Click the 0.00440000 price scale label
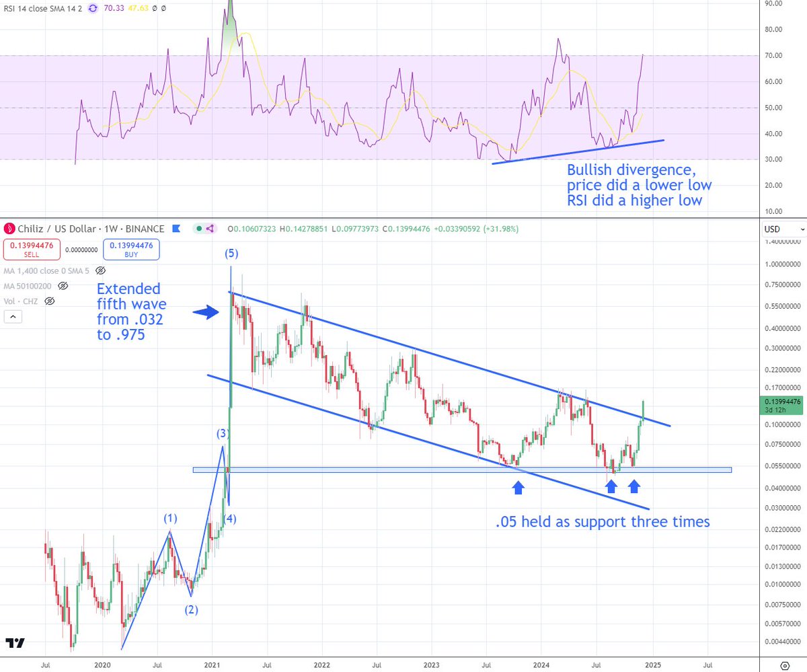The width and height of the screenshot is (807, 672). coord(782,642)
